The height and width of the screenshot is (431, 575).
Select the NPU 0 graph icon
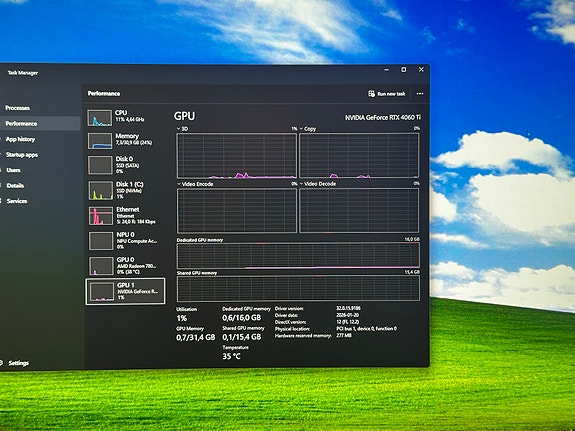pyautogui.click(x=101, y=241)
